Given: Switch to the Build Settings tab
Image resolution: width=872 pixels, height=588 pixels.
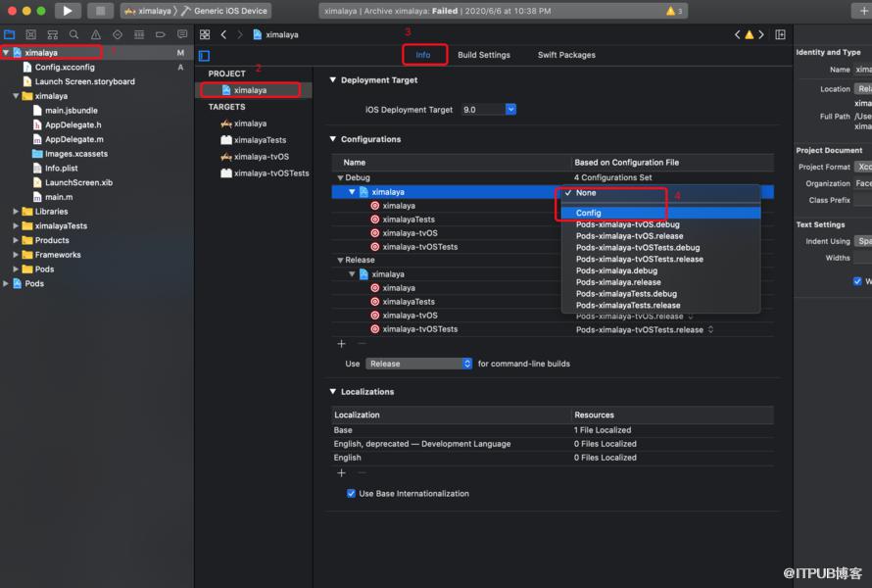Looking at the screenshot, I should (x=484, y=55).
